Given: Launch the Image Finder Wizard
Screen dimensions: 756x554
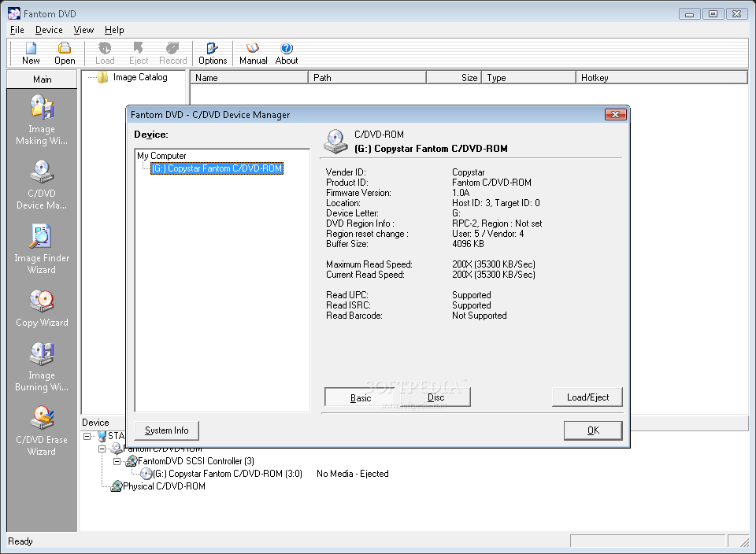Looking at the screenshot, I should pos(42,249).
